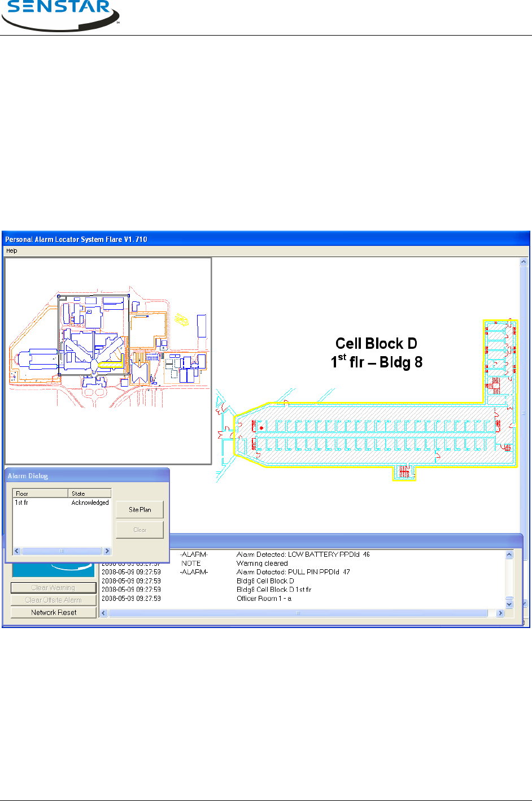Click the Floor column header
Viewport: 532px width, 801px height.
[x=40, y=493]
